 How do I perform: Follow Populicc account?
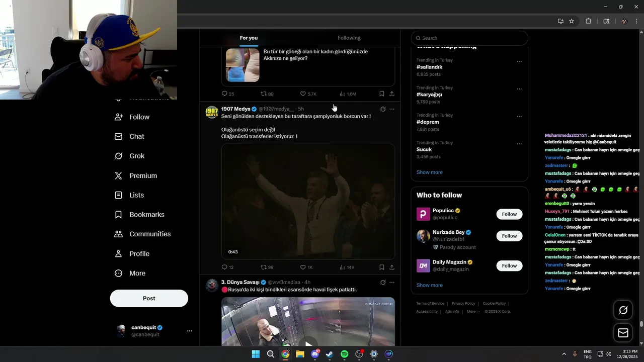click(509, 214)
